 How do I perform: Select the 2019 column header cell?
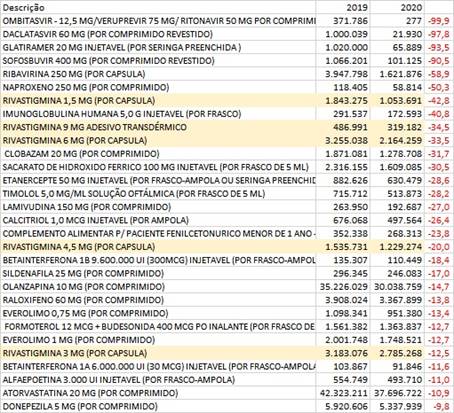[x=343, y=7]
